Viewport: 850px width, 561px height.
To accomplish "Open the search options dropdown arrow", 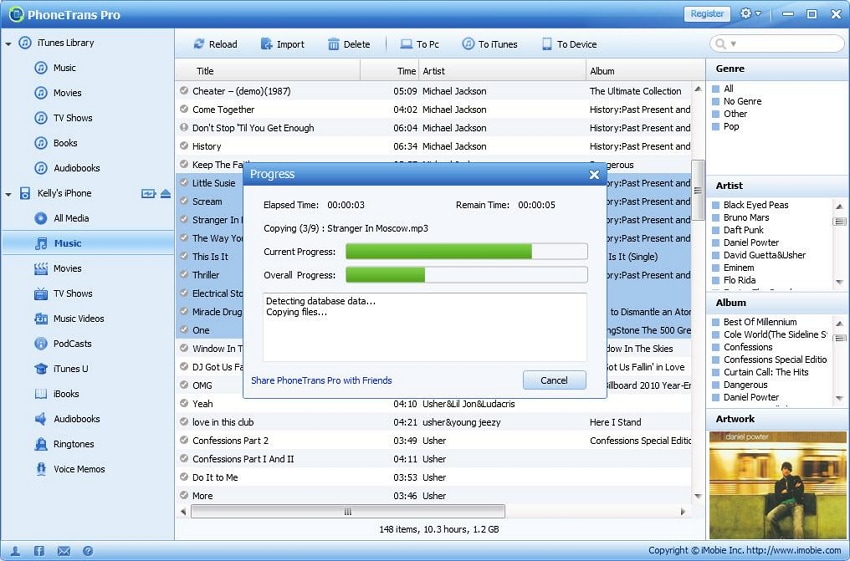I will click(x=733, y=44).
